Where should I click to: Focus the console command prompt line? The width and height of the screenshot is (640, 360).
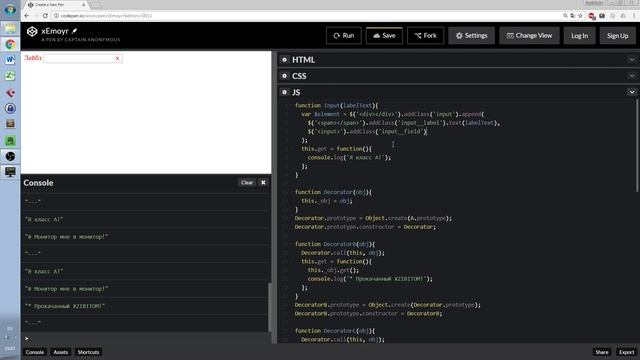point(146,338)
